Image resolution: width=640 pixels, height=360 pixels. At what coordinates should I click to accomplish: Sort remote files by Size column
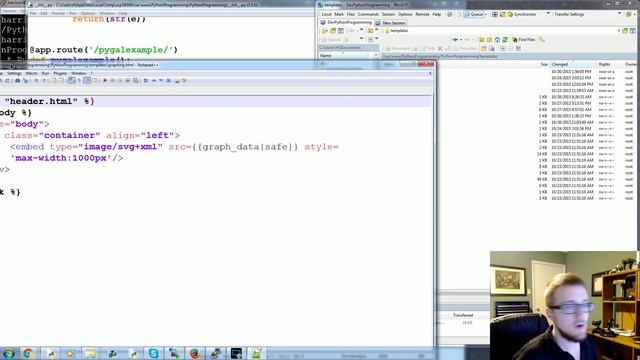click(544, 64)
